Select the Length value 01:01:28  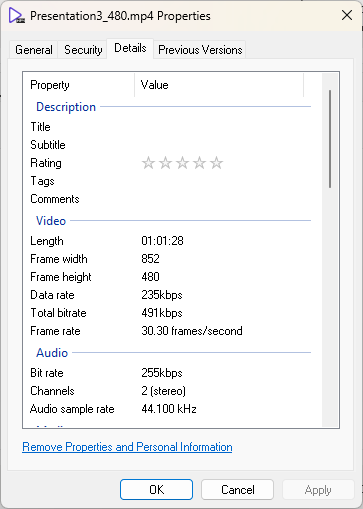(162, 241)
